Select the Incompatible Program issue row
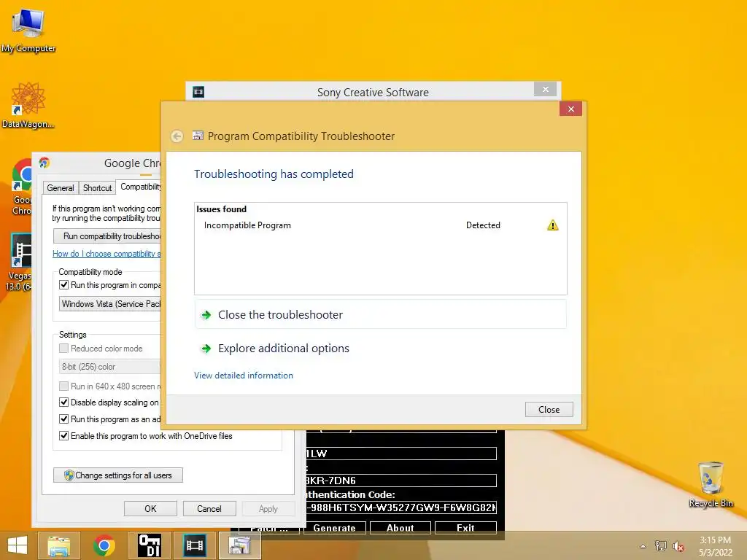The width and height of the screenshot is (747, 560). click(x=380, y=225)
